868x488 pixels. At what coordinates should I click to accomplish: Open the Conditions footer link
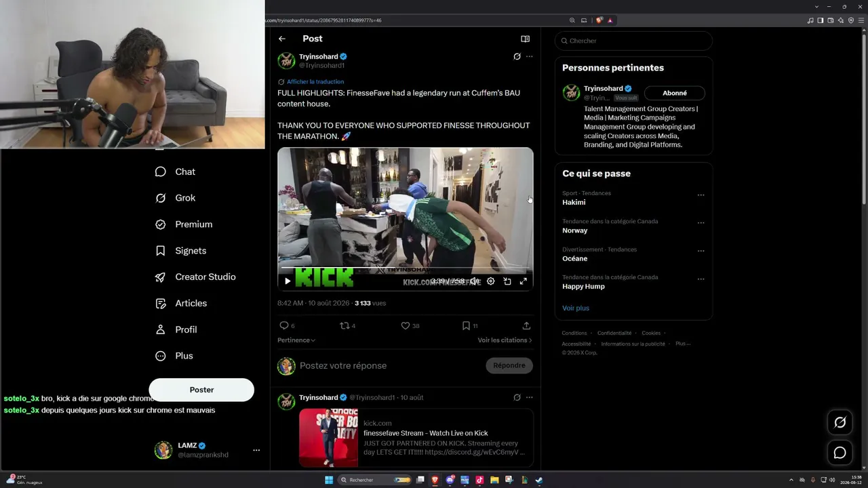(574, 333)
